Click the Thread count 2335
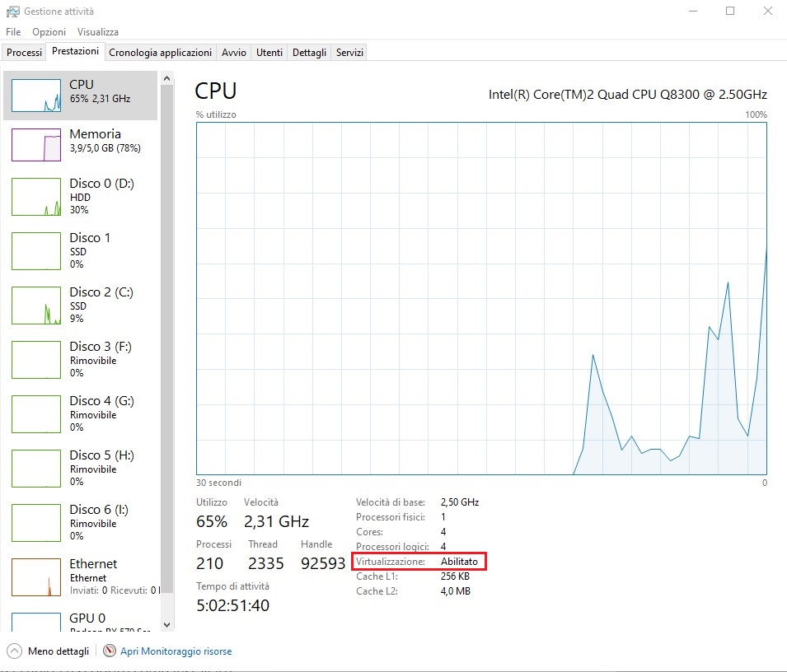This screenshot has width=787, height=672. (265, 563)
